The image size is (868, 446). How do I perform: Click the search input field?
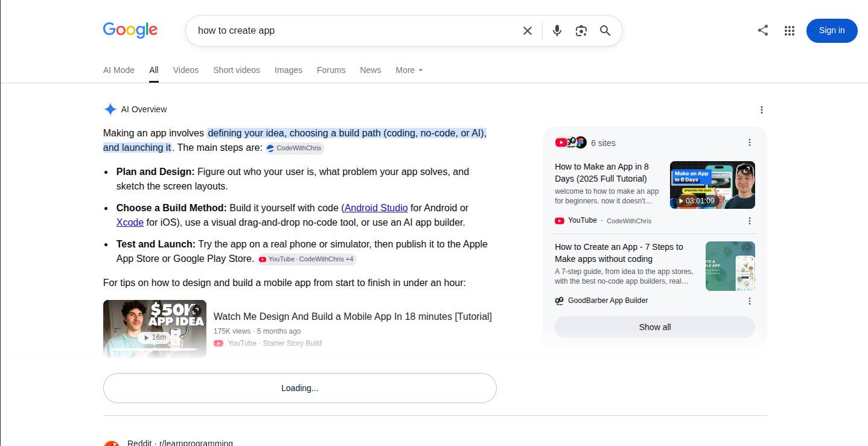tap(356, 31)
